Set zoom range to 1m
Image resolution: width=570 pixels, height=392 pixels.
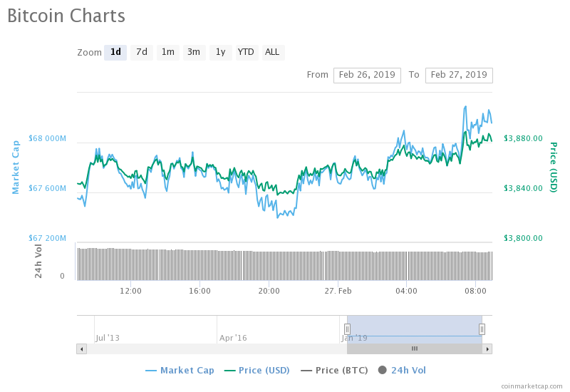[168, 52]
